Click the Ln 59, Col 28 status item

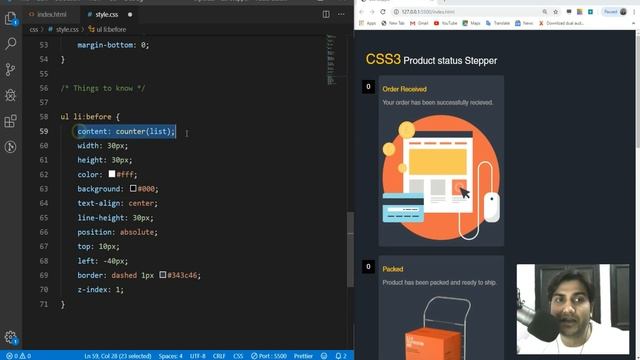[x=118, y=356]
